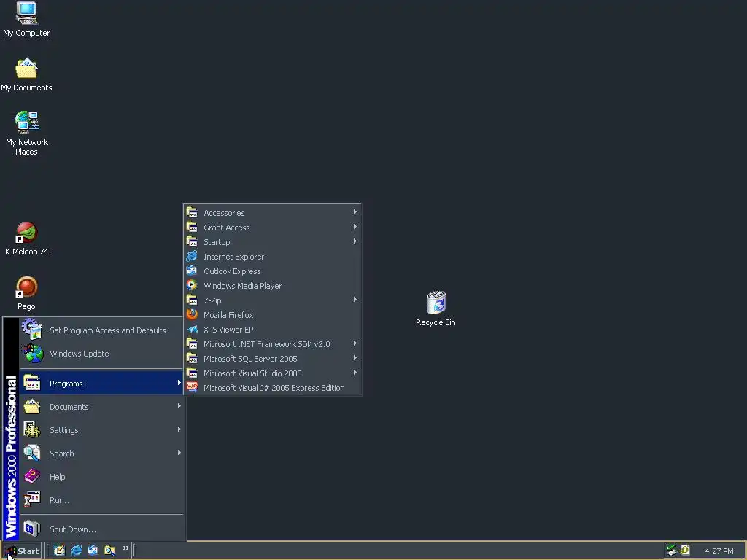The width and height of the screenshot is (747, 560).
Task: Click the submenu arrow beside Programs
Action: pos(179,383)
